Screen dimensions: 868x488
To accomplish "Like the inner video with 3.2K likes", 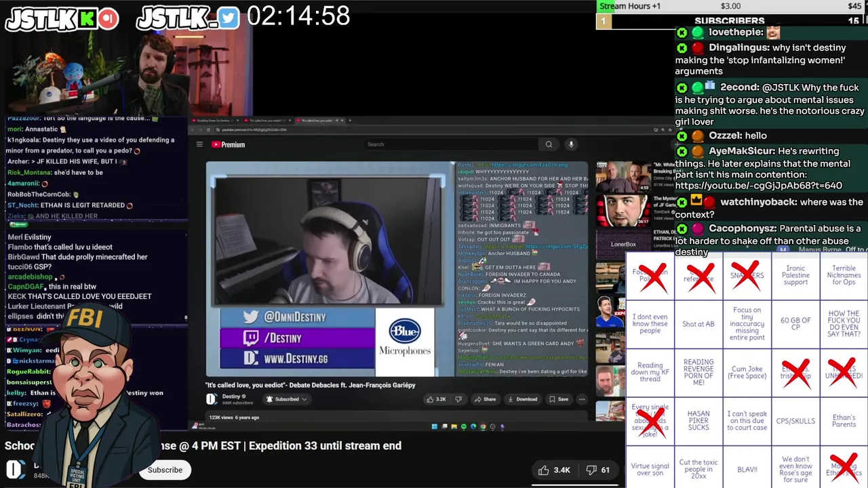I will [435, 399].
